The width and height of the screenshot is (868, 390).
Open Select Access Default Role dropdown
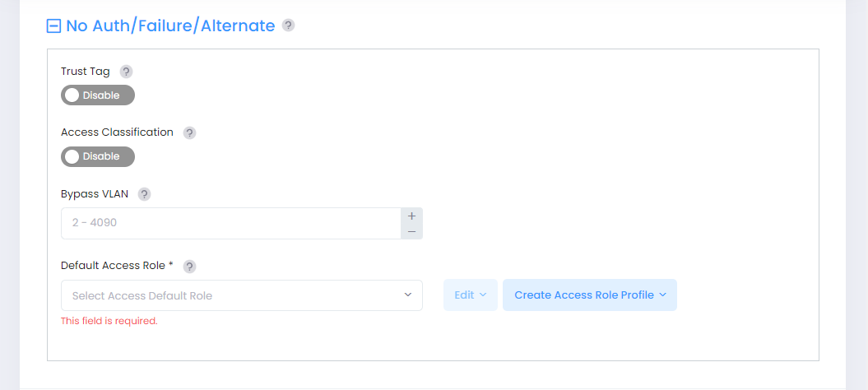click(x=230, y=295)
